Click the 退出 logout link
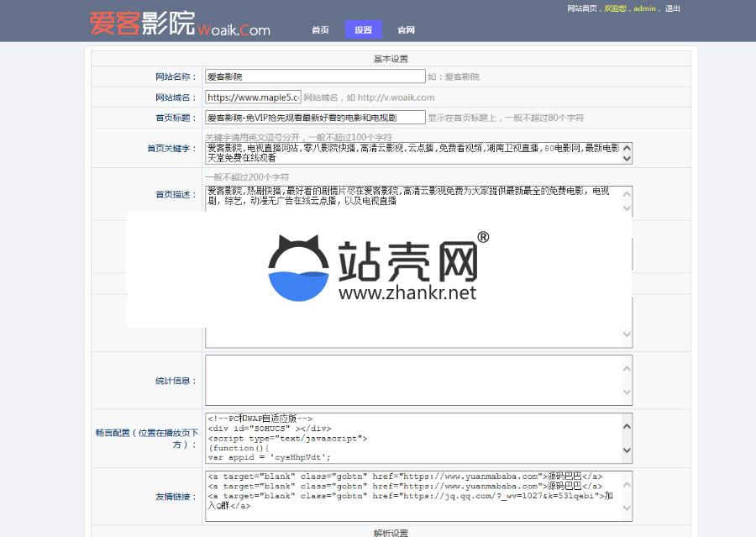 tap(673, 8)
